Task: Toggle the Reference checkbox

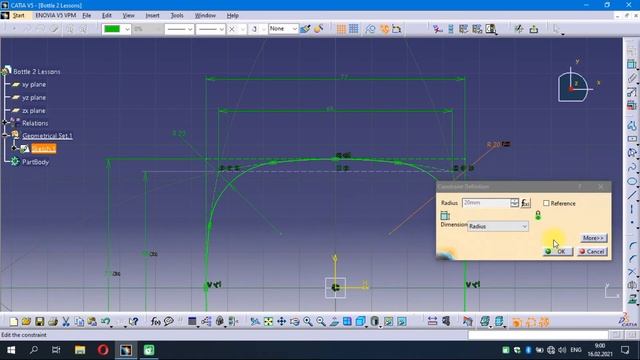Action: 546,203
